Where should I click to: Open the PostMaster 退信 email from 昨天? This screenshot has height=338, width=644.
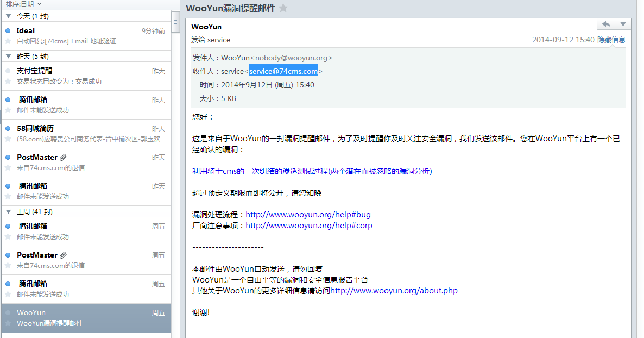[x=86, y=162]
